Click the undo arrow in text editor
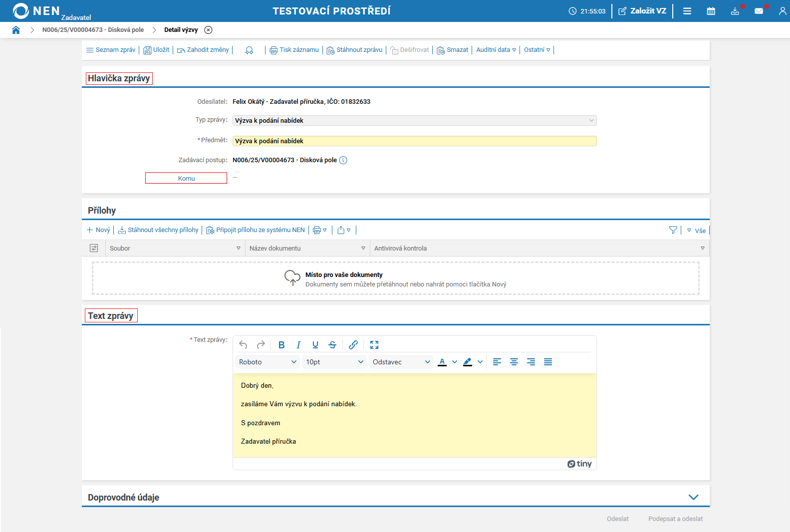 click(243, 345)
